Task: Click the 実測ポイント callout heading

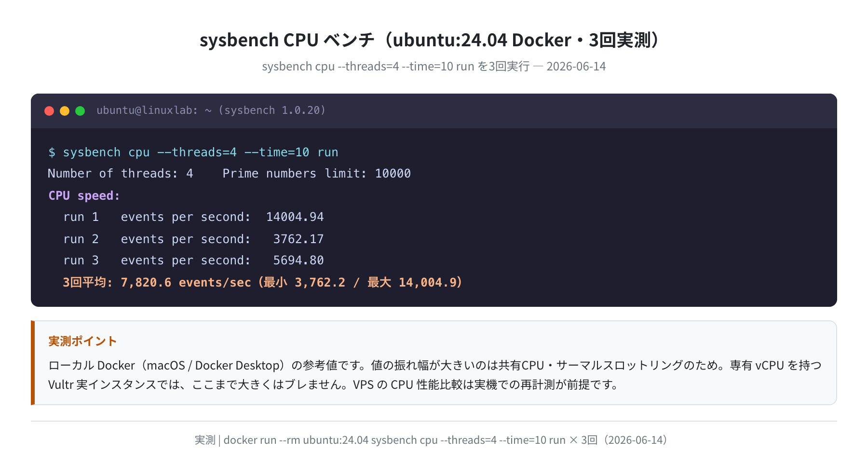Action: click(82, 341)
